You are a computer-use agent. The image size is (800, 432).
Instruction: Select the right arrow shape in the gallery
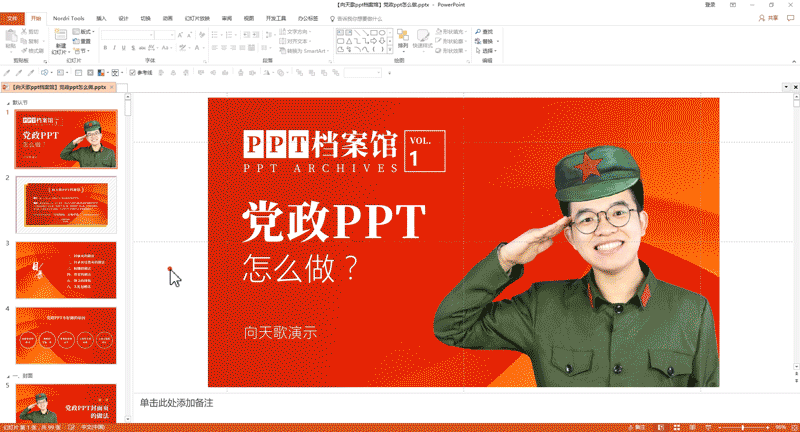373,41
